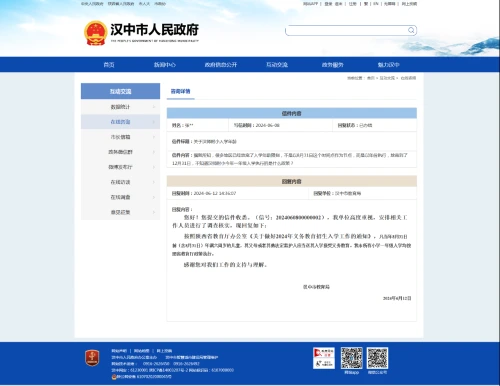Open 魅力汉中 in the main navigation
This screenshot has height=386, width=500.
[x=388, y=65]
